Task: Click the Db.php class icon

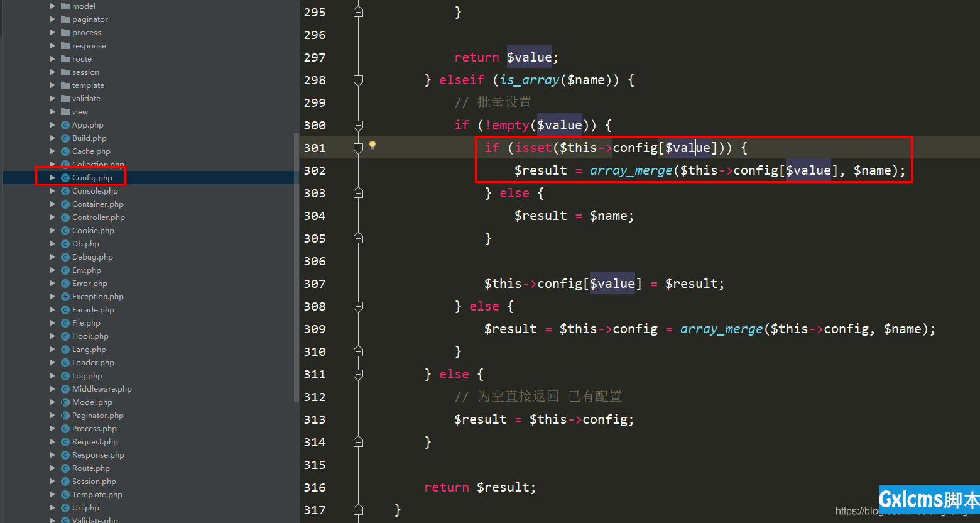Action: 65,244
